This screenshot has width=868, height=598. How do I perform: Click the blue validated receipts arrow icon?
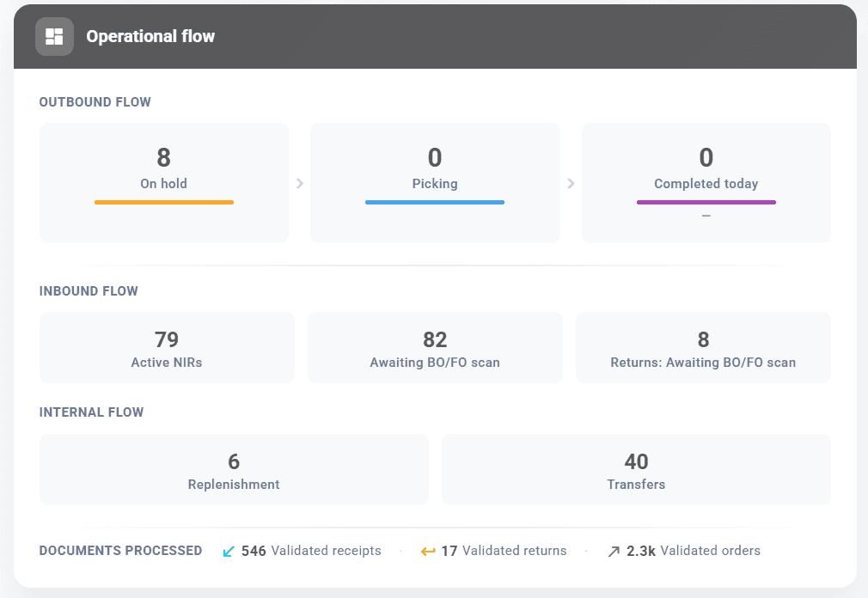tap(228, 552)
